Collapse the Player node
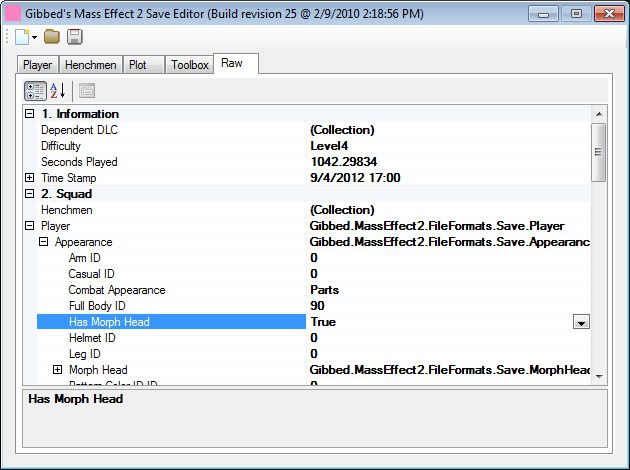 point(29,226)
